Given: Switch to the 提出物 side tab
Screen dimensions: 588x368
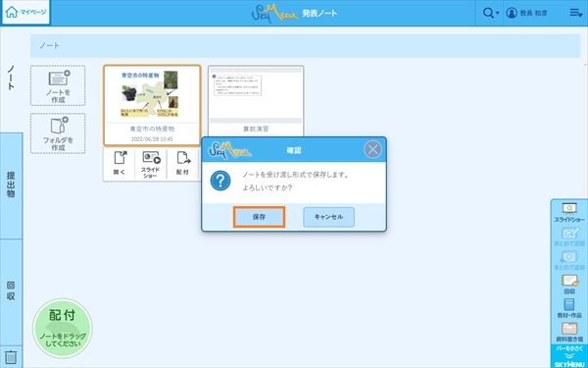Looking at the screenshot, I should tap(11, 185).
